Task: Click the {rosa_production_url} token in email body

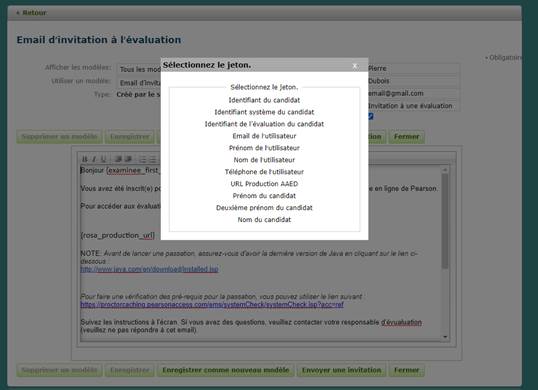Action: click(x=118, y=235)
